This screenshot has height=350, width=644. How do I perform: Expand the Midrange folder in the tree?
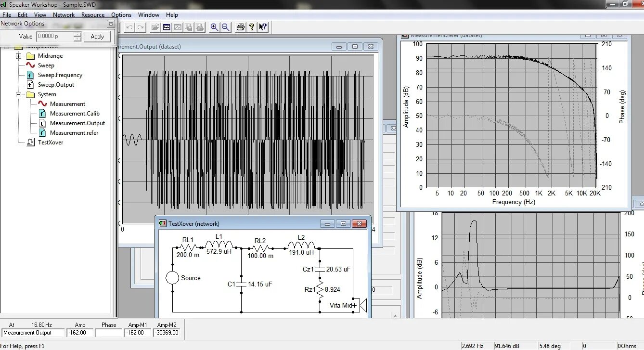click(19, 56)
